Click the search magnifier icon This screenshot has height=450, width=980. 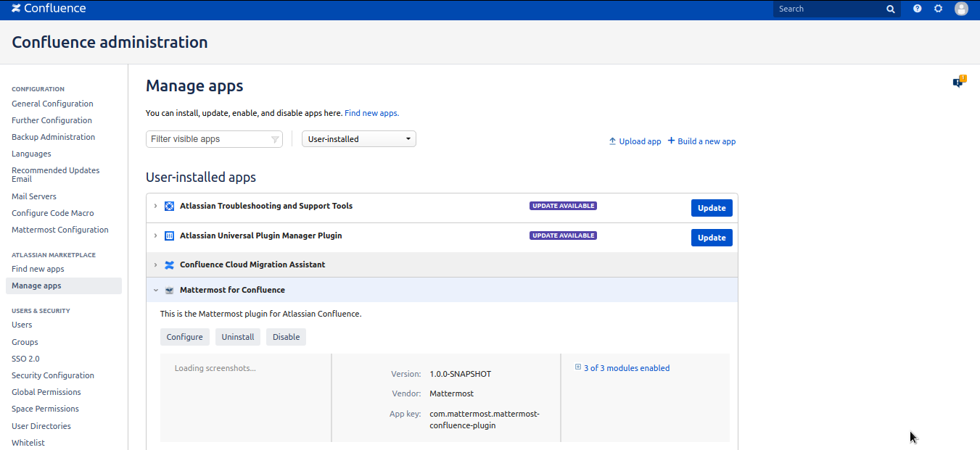[x=891, y=9]
